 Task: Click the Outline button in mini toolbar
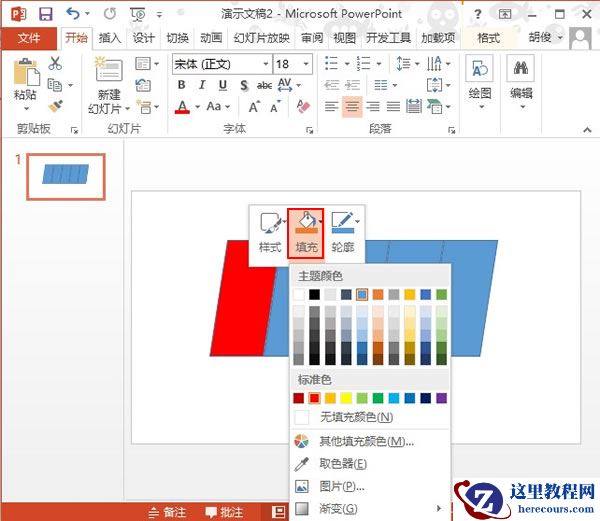pyautogui.click(x=343, y=233)
